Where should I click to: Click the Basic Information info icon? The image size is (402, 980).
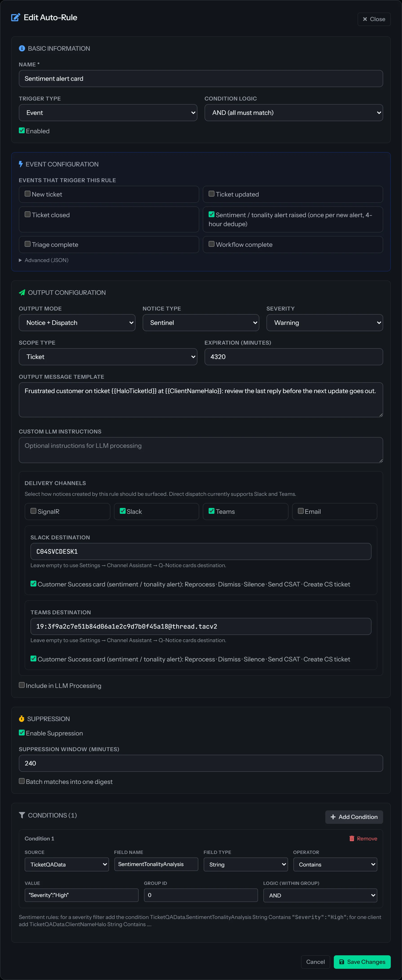tap(22, 48)
